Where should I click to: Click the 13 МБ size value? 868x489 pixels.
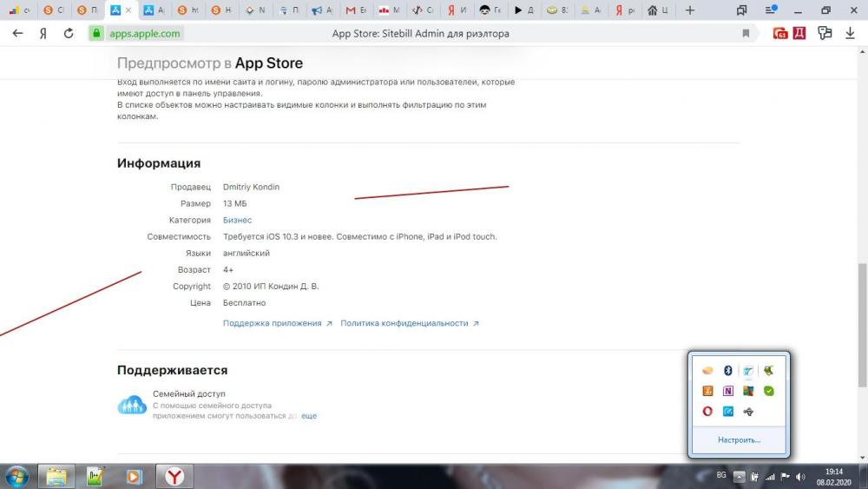click(x=234, y=203)
